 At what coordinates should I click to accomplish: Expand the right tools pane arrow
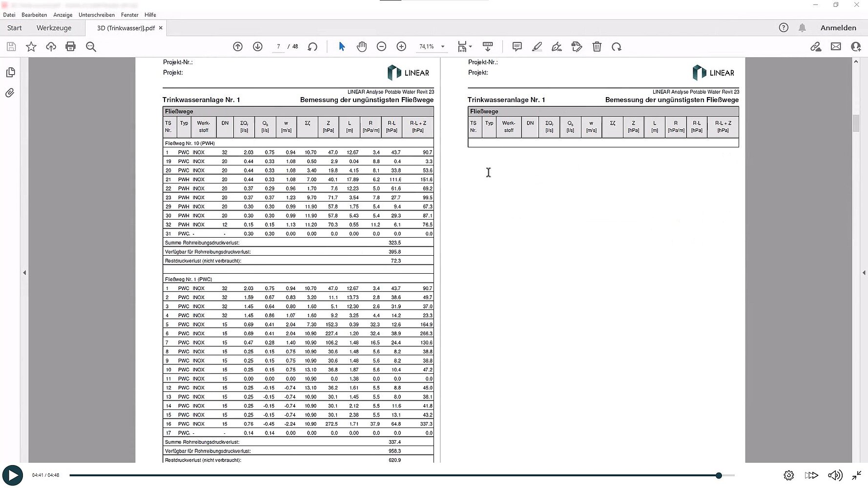864,273
